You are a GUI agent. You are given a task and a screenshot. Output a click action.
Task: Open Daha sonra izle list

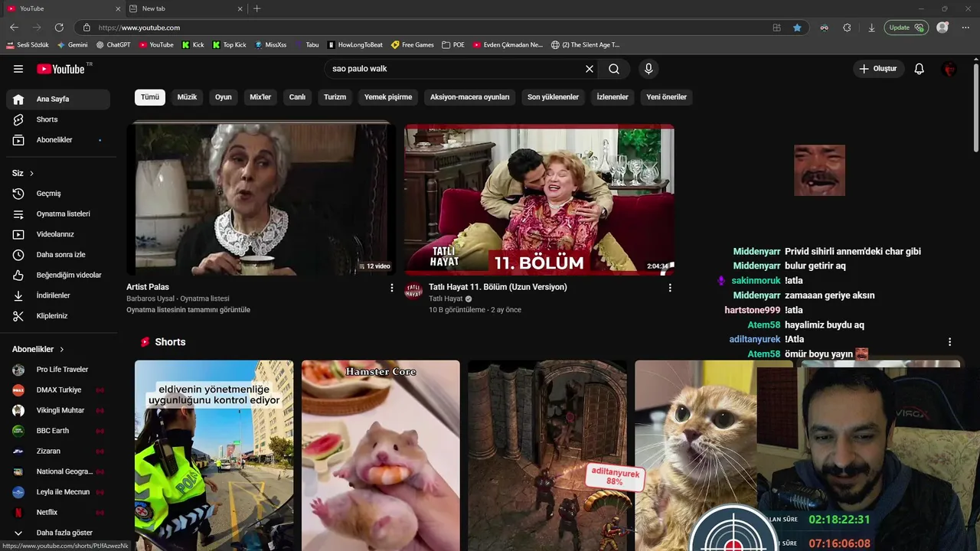tap(58, 255)
